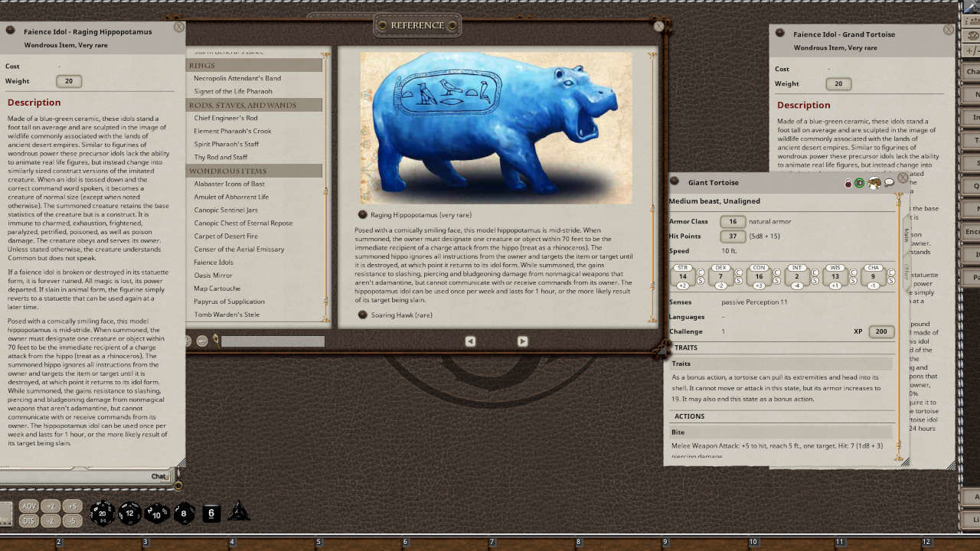Pick up the d8 die
The height and width of the screenshot is (551, 980).
pos(184,514)
